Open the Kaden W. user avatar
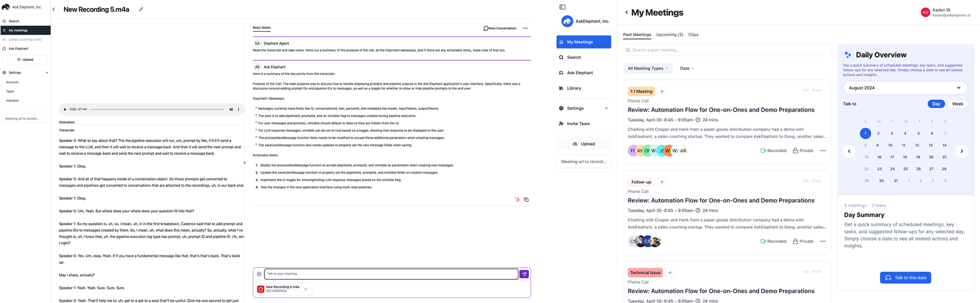This screenshot has width=980, height=303. (925, 12)
